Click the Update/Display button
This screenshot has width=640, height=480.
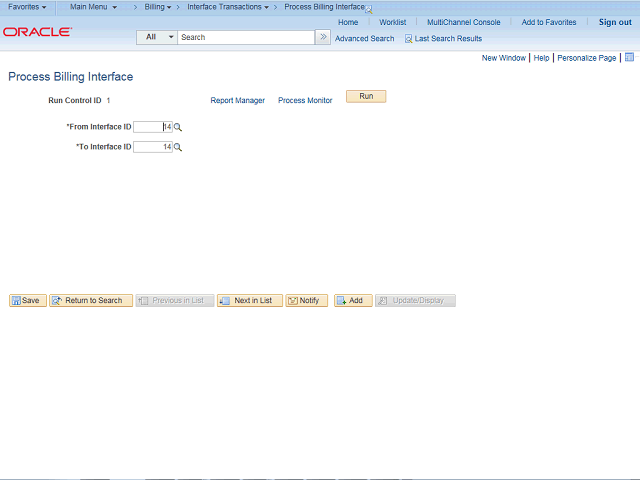[x=416, y=300]
